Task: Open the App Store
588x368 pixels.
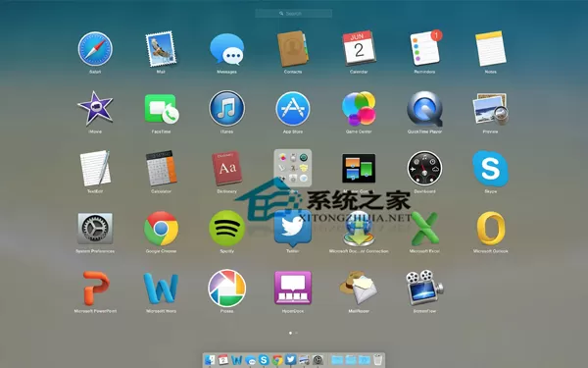Action: click(x=293, y=109)
